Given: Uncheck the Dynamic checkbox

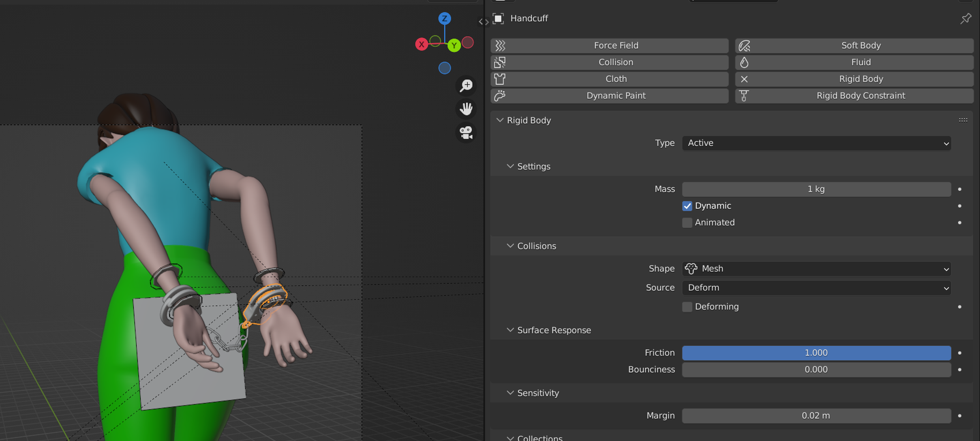Looking at the screenshot, I should 687,206.
